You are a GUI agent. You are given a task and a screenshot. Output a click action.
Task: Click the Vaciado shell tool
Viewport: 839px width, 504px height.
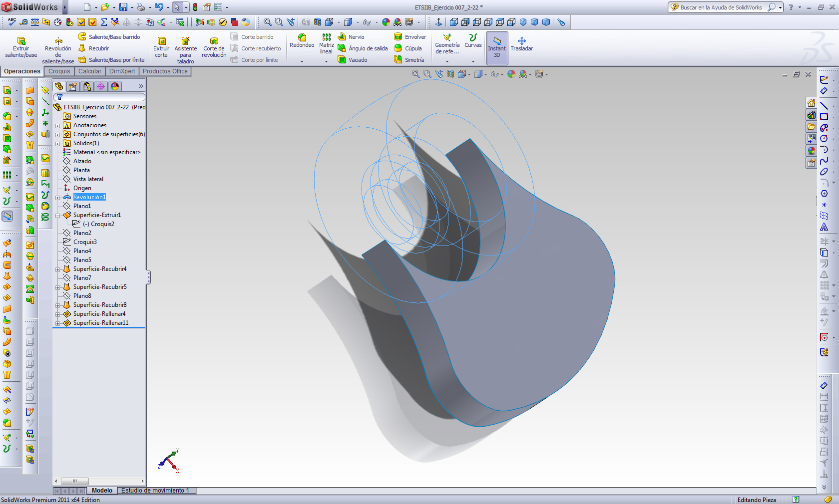(353, 60)
